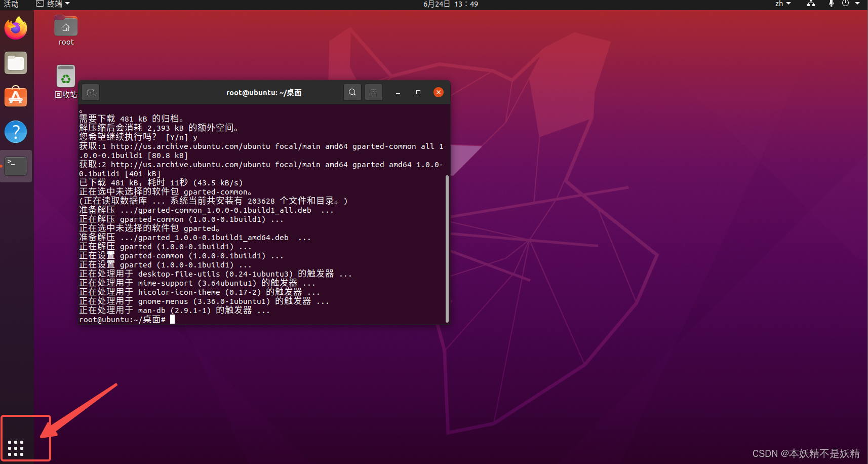Expand the system menu arrow
868x464 pixels.
(857, 4)
